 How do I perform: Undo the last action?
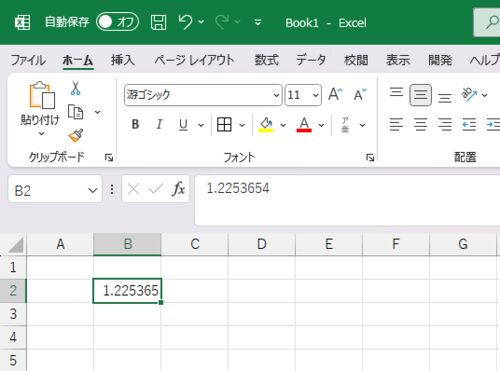185,22
